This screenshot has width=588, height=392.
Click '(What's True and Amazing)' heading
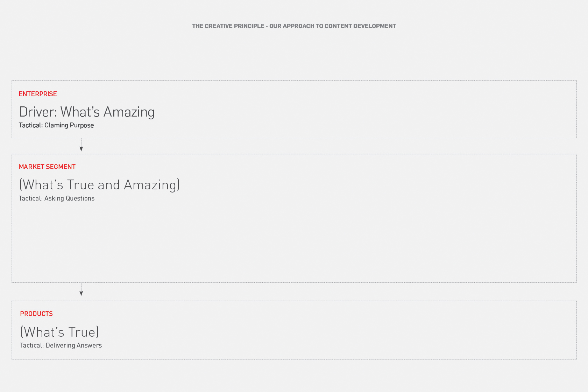(x=99, y=185)
